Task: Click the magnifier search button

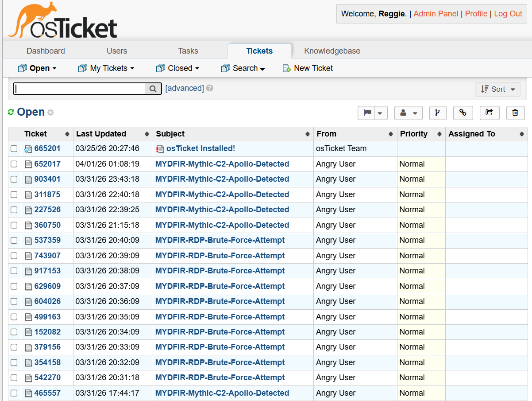Action: pos(153,89)
